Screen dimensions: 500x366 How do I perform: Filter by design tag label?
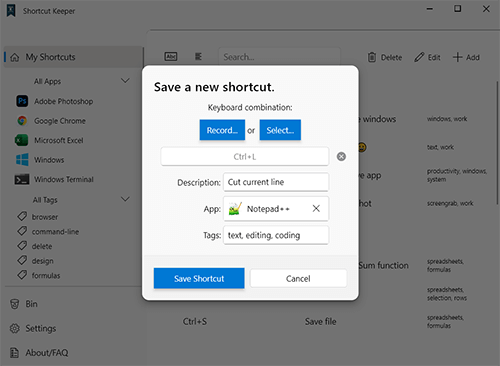(42, 261)
